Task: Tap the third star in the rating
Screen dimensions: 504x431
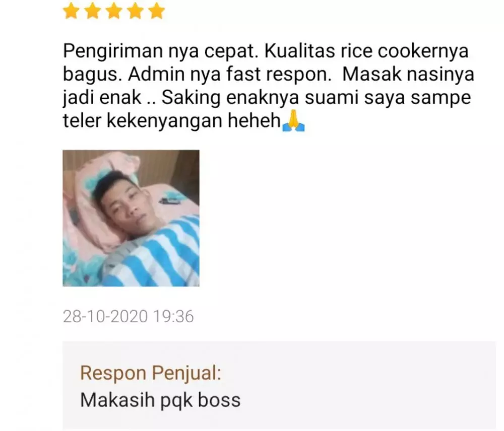Action: click(114, 11)
